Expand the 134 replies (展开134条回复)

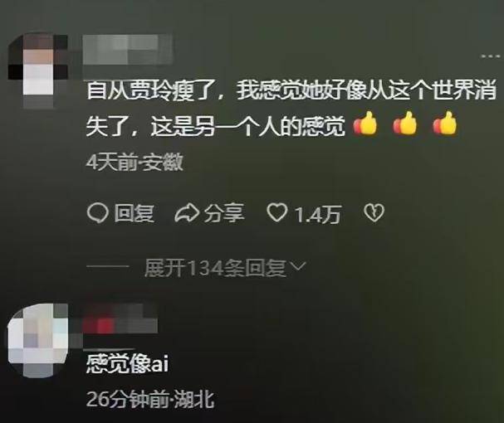tap(215, 268)
